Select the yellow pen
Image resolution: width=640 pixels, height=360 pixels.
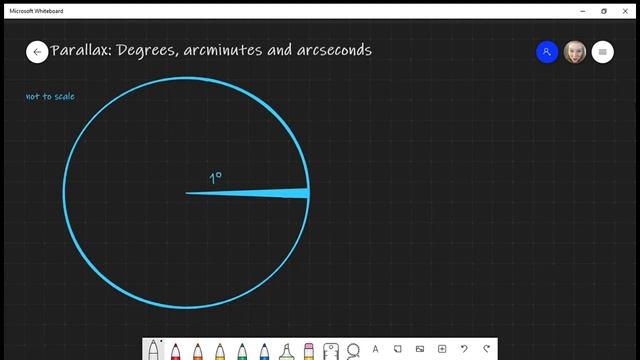pyautogui.click(x=220, y=351)
